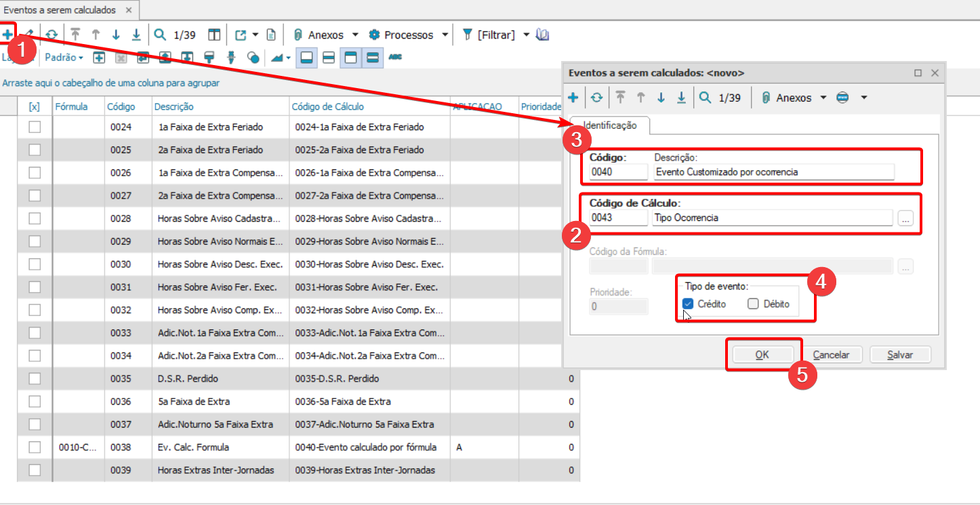The width and height of the screenshot is (980, 505).
Task: Click magnifier search in the dialog toolbar
Action: point(705,98)
